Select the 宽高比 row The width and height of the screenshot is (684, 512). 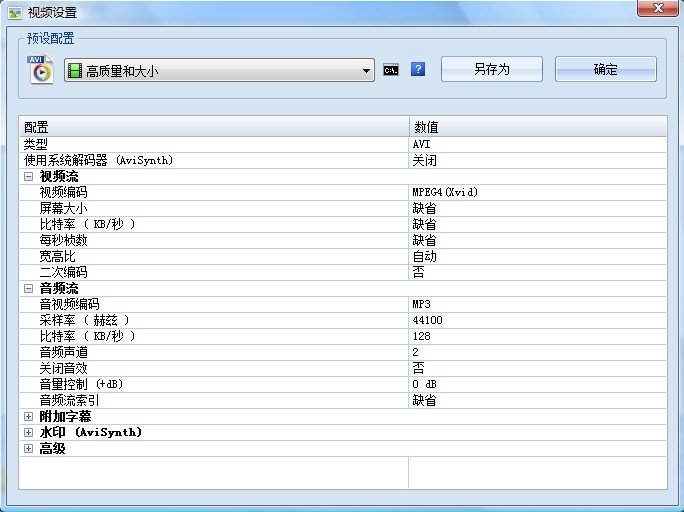(x=343, y=256)
